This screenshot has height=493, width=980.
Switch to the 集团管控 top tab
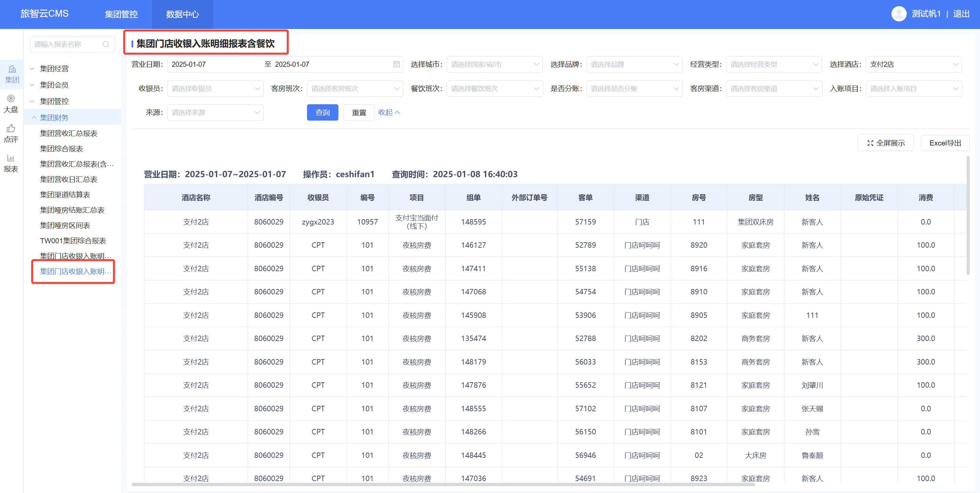121,14
